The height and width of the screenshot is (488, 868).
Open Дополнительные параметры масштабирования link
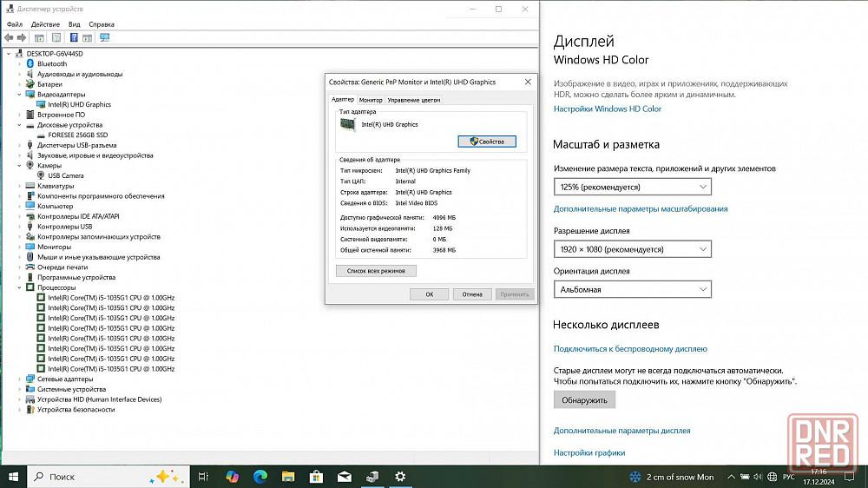641,208
